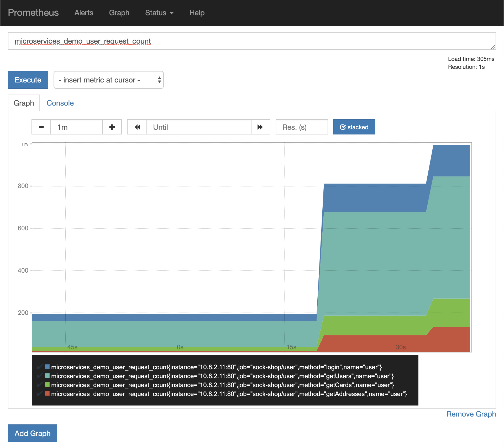This screenshot has height=447, width=504.
Task: Toggle the stacked graph checkbox button
Action: click(x=354, y=127)
